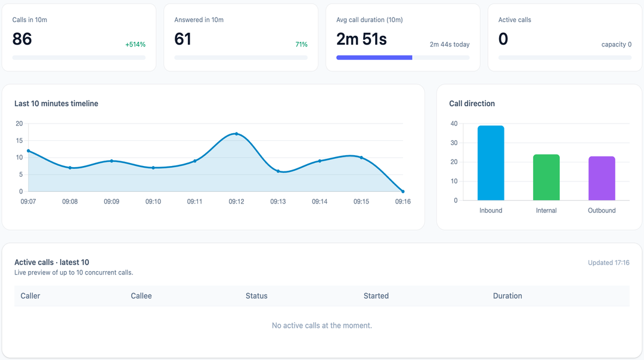
Task: Click the Calls in 10m card value 86
Action: click(x=22, y=39)
